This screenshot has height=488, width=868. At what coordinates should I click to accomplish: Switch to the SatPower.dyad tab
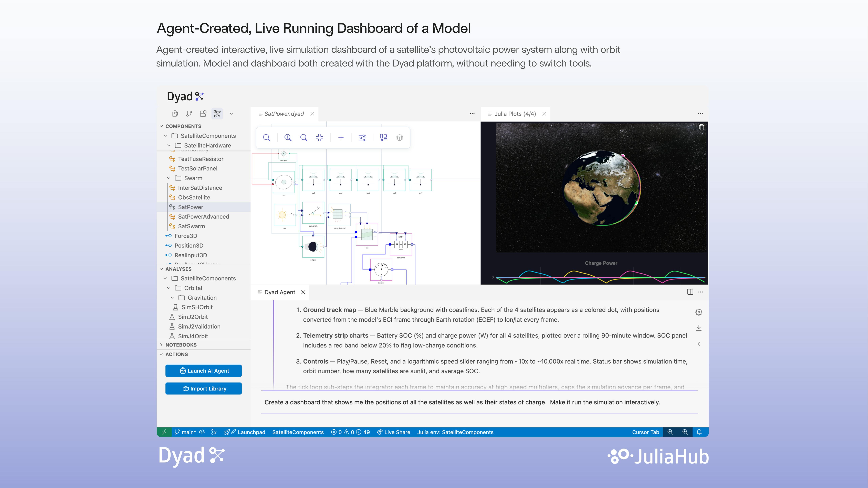(x=284, y=114)
